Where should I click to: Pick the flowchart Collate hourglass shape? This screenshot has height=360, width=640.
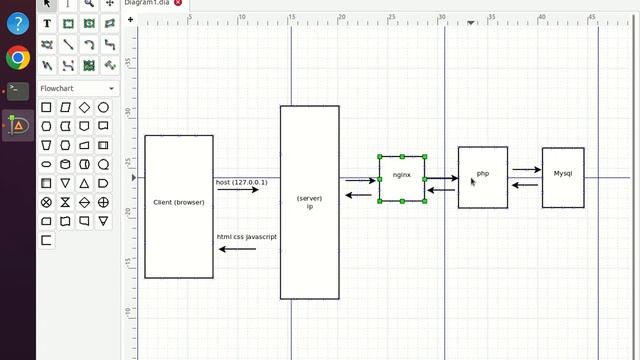coord(65,202)
